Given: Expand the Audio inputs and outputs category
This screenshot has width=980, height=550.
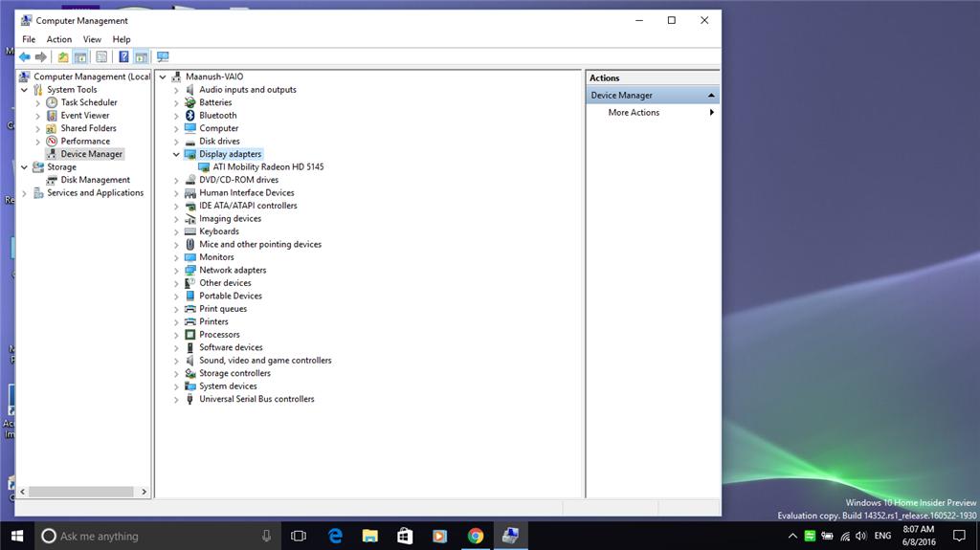Looking at the screenshot, I should pyautogui.click(x=176, y=90).
